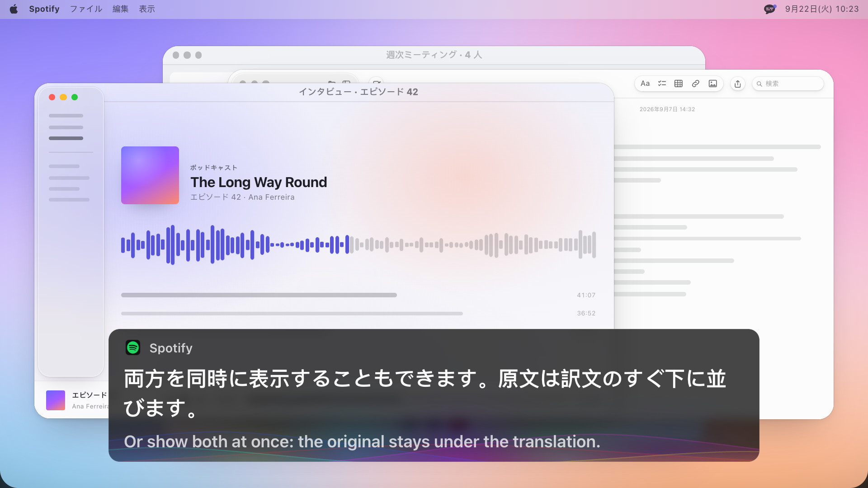Screen dimensions: 868x488
Task: Click the English original caption line
Action: 362,441
